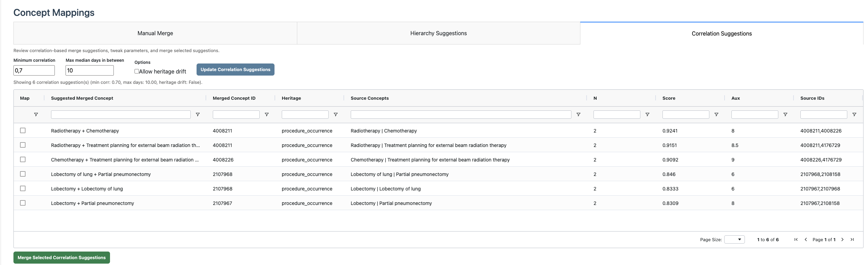Go to next page arrow in pagination
This screenshot has width=868, height=265.
pos(842,239)
